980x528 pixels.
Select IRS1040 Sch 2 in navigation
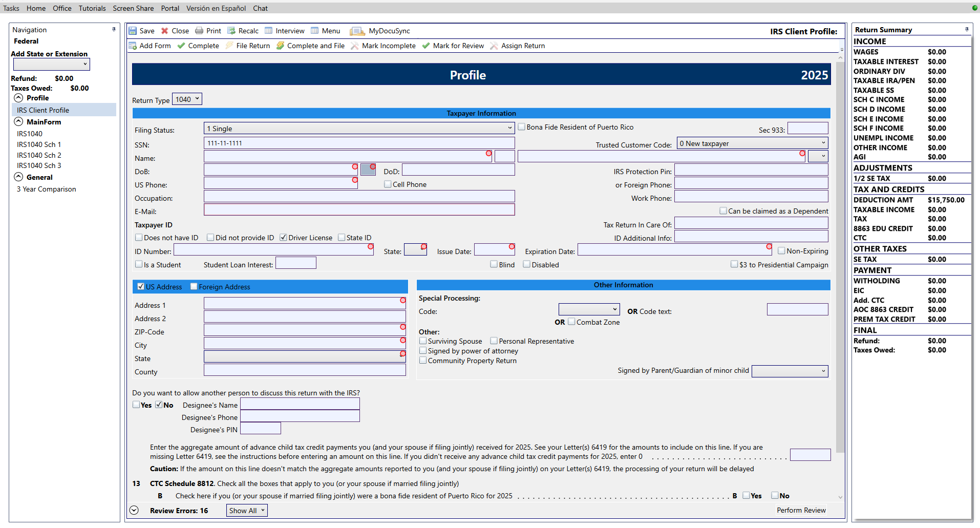tap(39, 155)
